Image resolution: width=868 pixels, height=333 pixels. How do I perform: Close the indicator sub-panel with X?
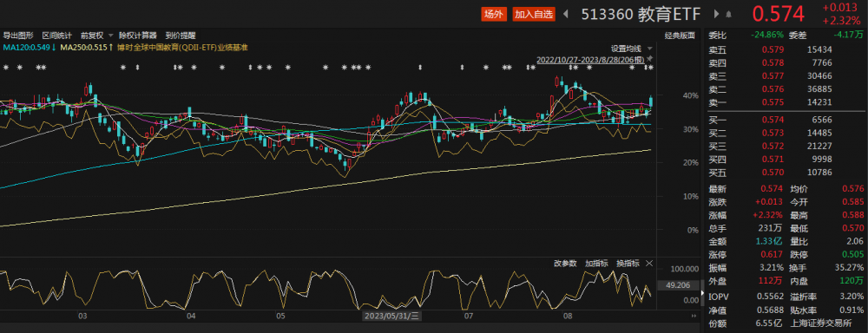pyautogui.click(x=649, y=264)
